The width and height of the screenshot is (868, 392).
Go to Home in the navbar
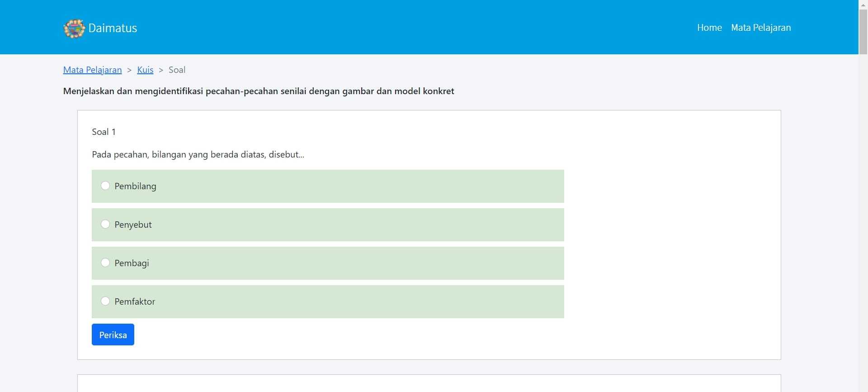[x=709, y=28]
